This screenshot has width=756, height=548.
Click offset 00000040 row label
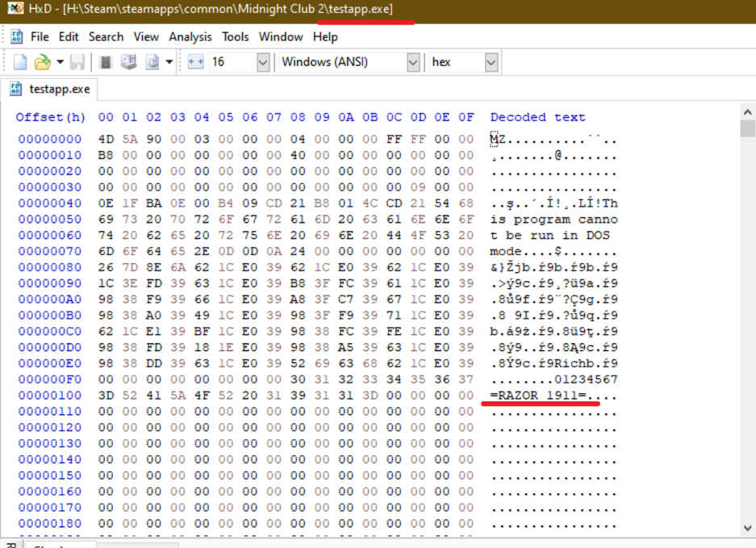coord(50,203)
